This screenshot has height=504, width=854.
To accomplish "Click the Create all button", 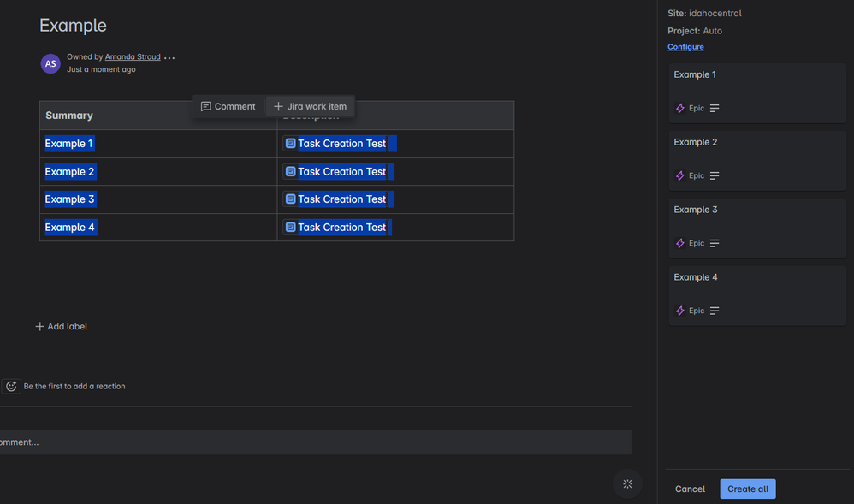I will point(748,489).
